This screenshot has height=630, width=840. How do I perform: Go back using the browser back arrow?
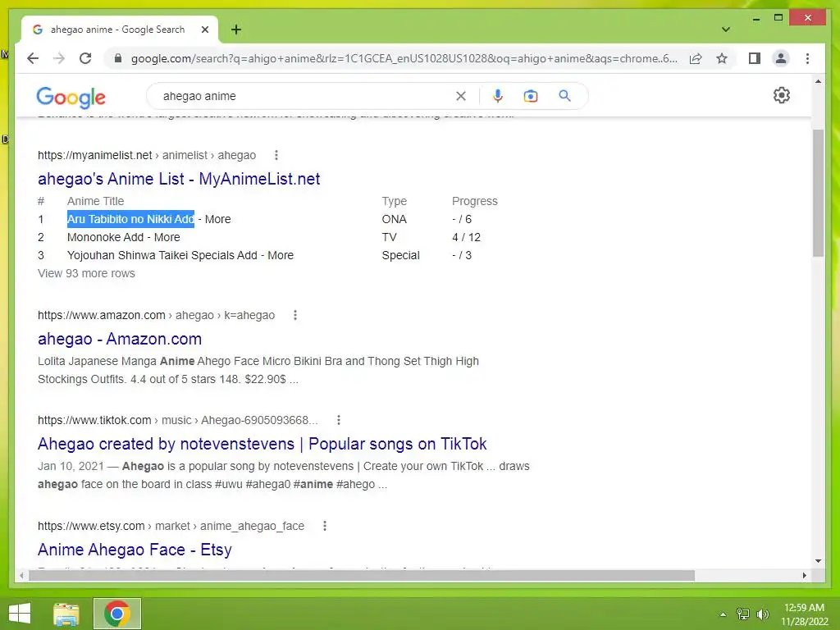click(33, 58)
